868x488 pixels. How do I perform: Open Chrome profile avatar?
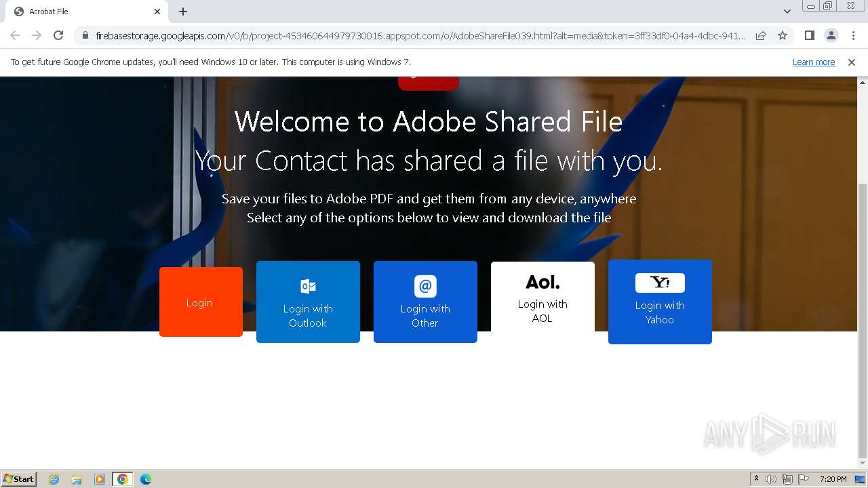tap(831, 35)
